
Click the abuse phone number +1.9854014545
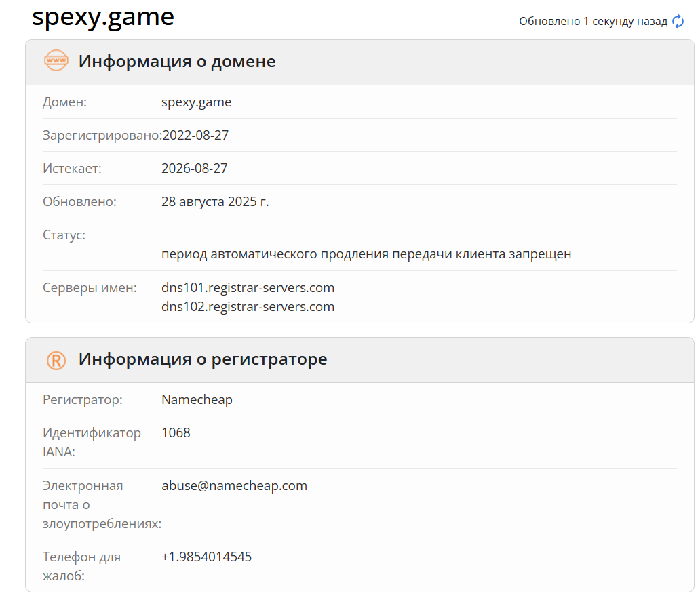[206, 557]
